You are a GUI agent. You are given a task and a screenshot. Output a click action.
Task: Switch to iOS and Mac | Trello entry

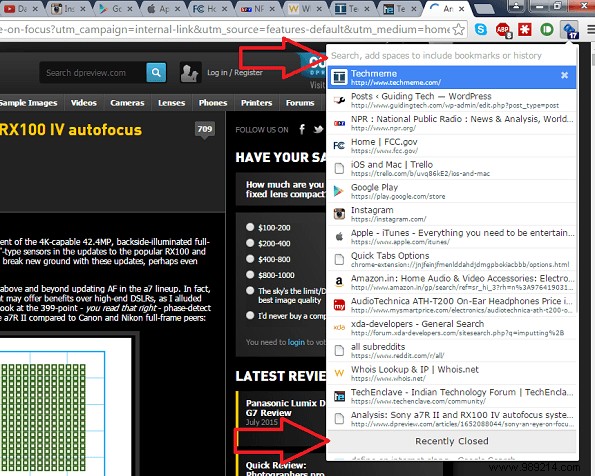point(452,169)
